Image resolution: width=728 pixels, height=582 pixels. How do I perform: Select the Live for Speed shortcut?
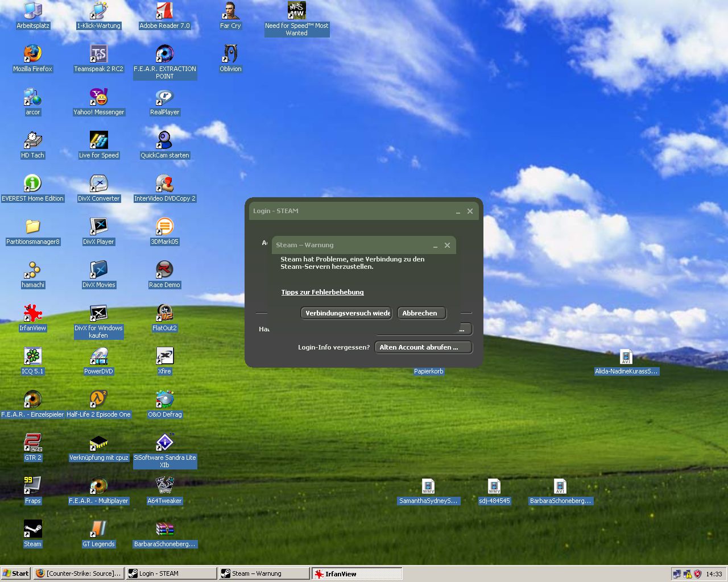click(x=98, y=145)
